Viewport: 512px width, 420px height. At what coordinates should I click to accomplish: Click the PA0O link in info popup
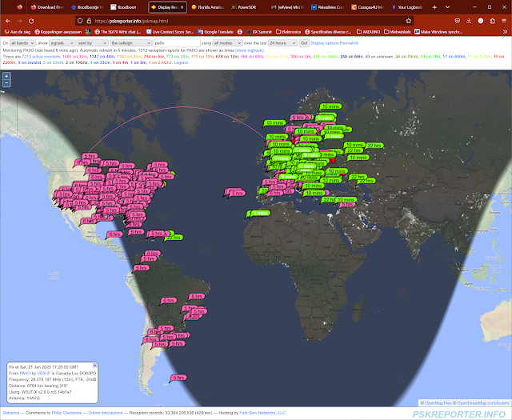[25, 373]
